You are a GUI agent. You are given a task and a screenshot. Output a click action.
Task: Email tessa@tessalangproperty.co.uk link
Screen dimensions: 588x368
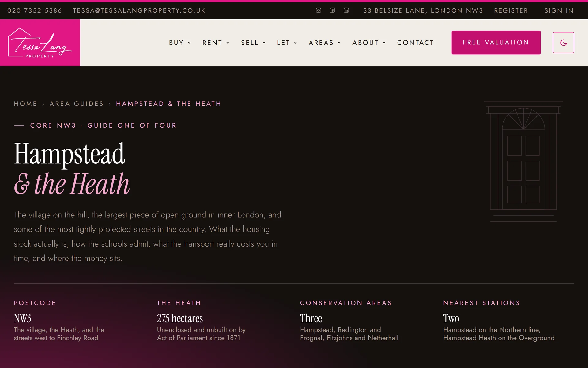pos(139,10)
